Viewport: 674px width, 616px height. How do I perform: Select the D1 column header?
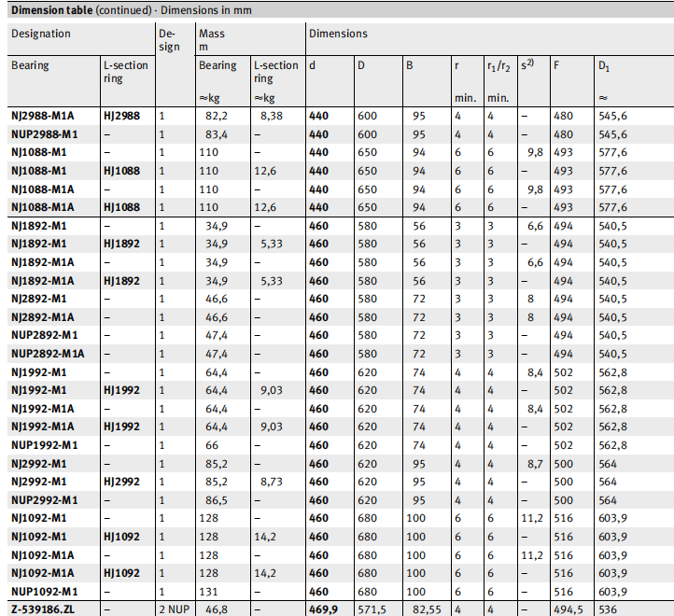(x=607, y=67)
